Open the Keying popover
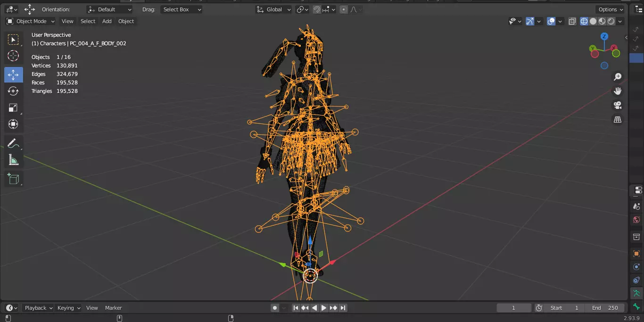 point(69,308)
